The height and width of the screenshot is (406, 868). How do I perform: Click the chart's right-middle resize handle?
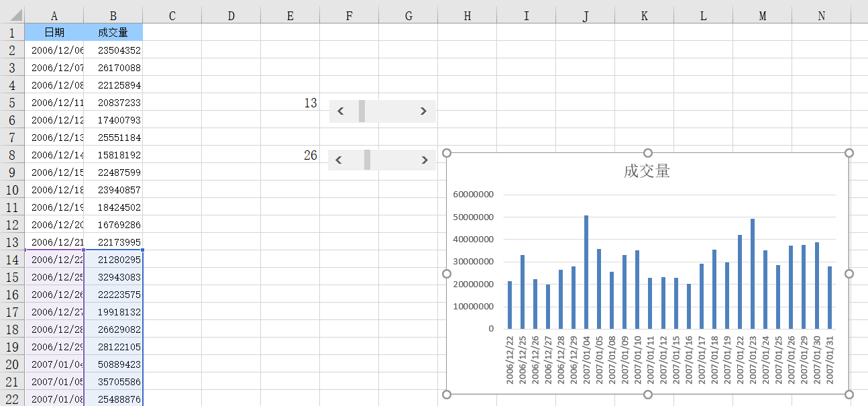coord(849,274)
